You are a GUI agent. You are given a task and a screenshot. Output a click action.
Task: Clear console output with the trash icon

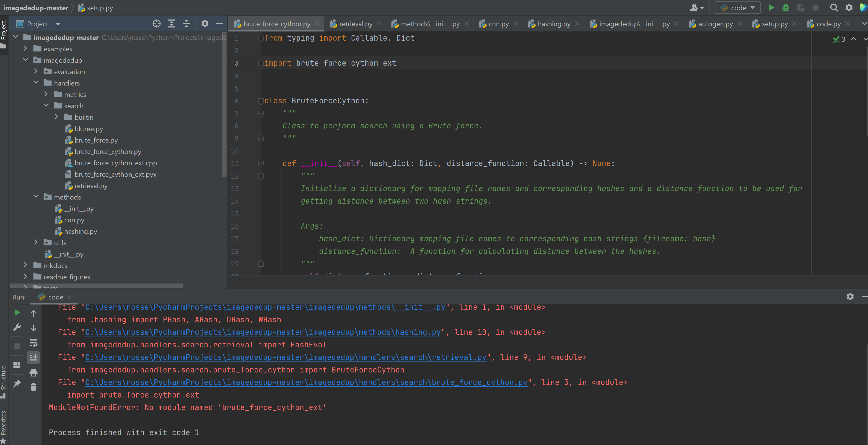(x=34, y=387)
